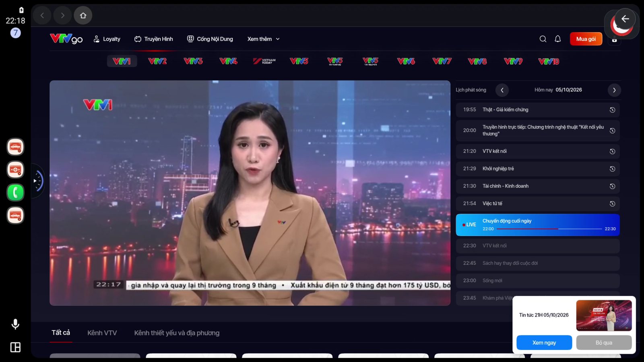The image size is (644, 362).
Task: Dismiss popup with Bỏ qua
Action: click(x=604, y=343)
